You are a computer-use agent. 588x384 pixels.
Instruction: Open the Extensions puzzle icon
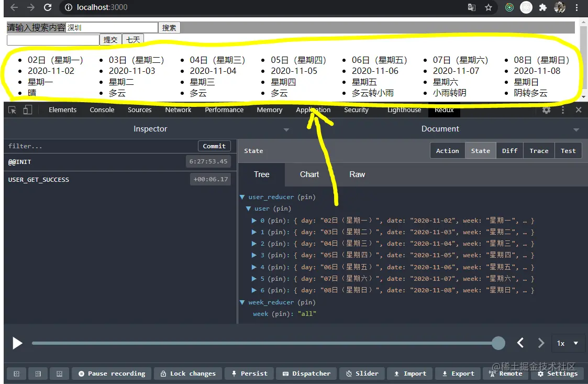(542, 7)
